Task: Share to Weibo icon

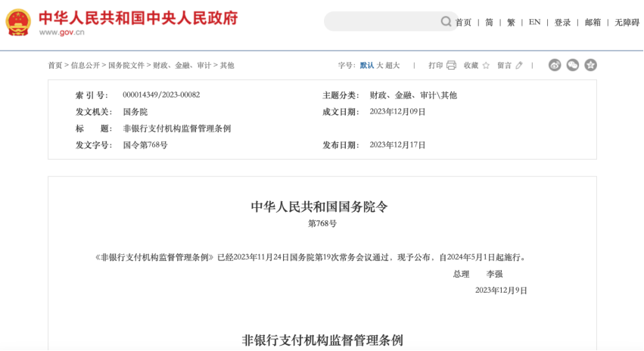Action: pyautogui.click(x=555, y=65)
